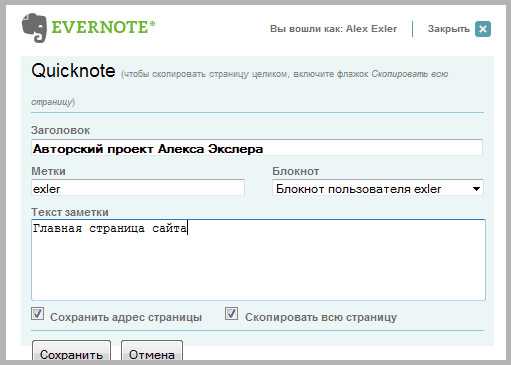This screenshot has height=365, width=511.
Task: Click the Quicknote heading
Action: pos(73,71)
